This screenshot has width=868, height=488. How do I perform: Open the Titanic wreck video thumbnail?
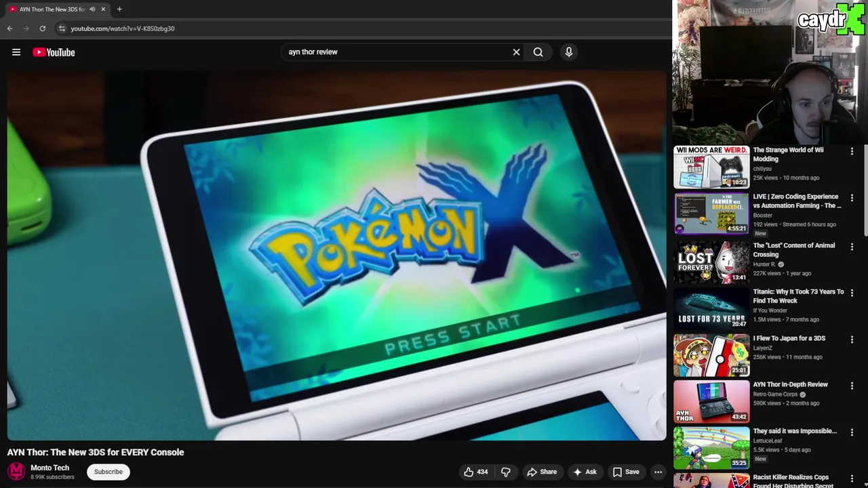711,308
